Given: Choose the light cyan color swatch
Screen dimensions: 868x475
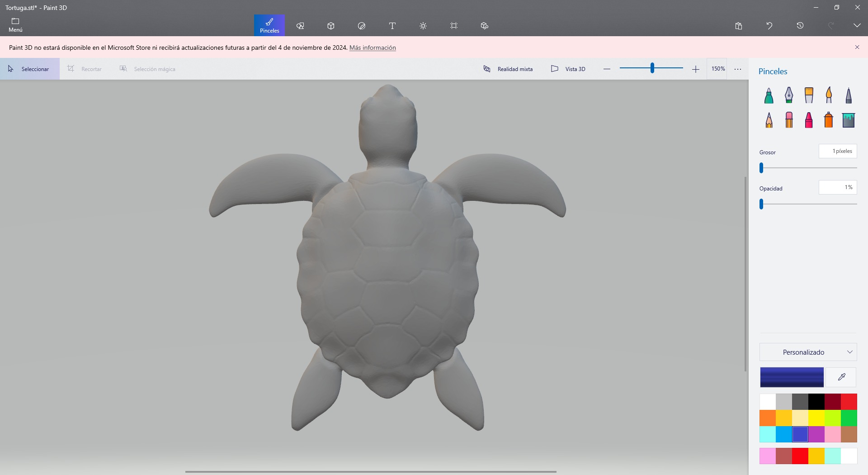Looking at the screenshot, I should point(768,434).
